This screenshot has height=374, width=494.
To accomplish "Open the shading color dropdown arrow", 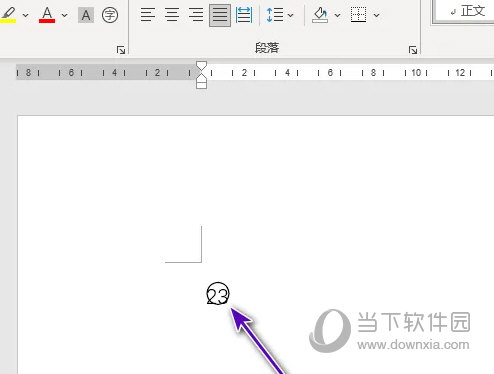I will coord(337,15).
